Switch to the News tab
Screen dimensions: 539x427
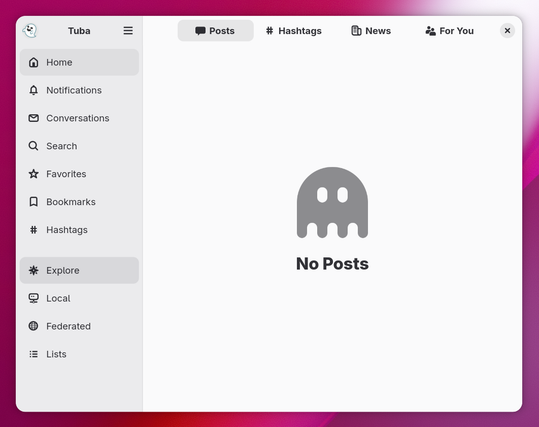click(371, 31)
